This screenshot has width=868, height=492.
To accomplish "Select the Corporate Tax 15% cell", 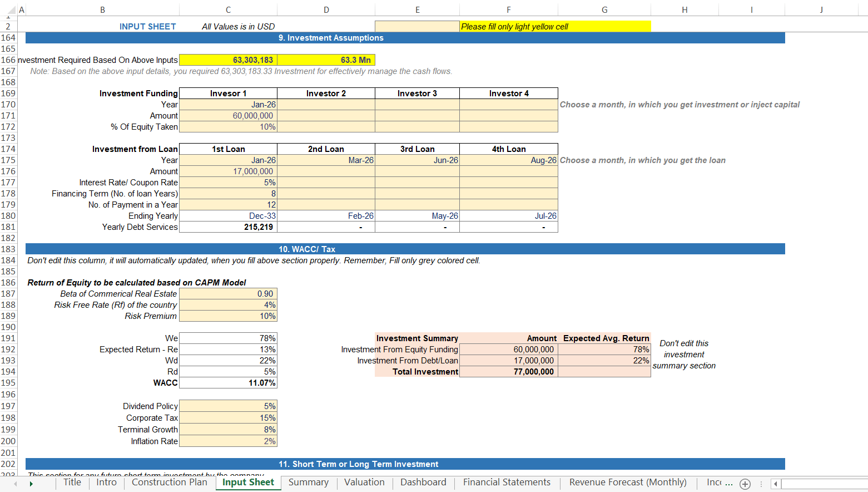I will click(x=228, y=418).
